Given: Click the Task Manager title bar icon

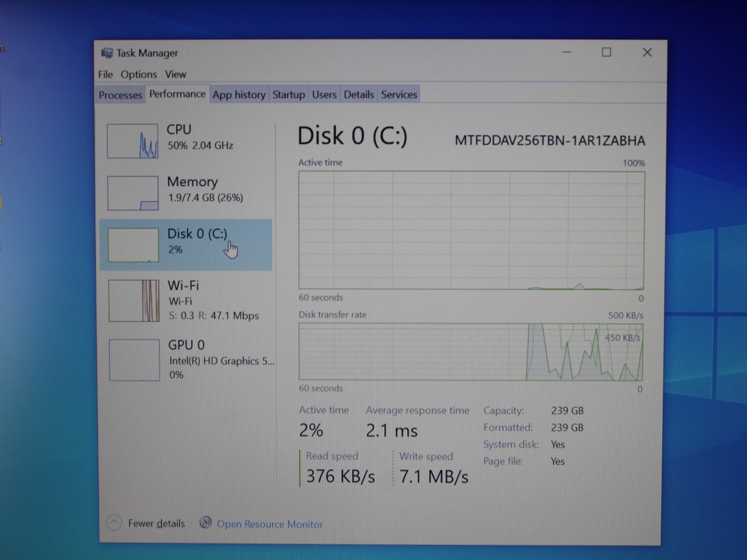Looking at the screenshot, I should point(107,53).
